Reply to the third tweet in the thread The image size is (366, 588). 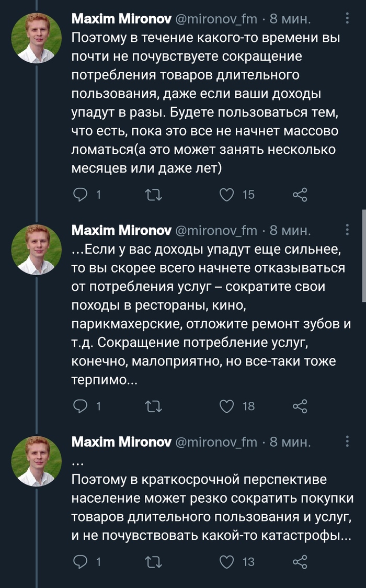pyautogui.click(x=80, y=562)
